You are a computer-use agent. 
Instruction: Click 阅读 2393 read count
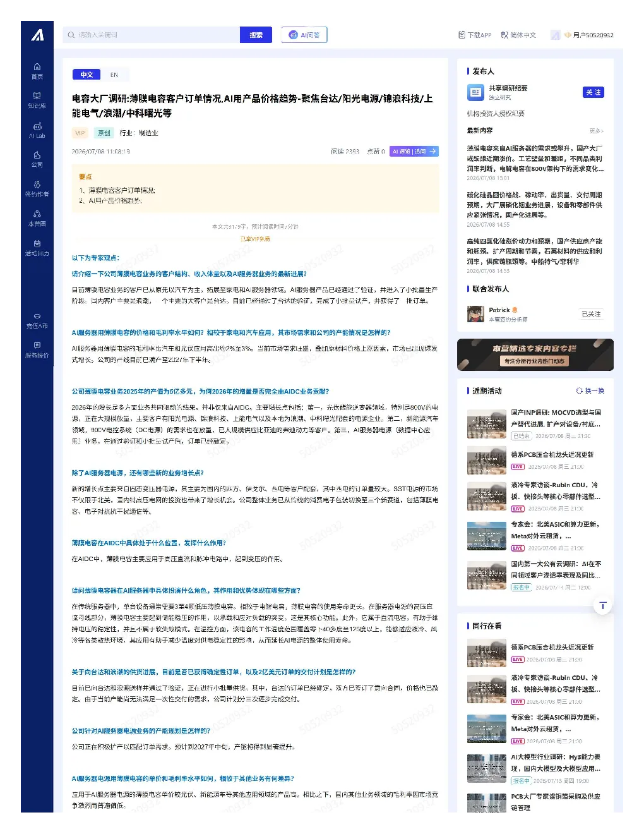pyautogui.click(x=345, y=152)
